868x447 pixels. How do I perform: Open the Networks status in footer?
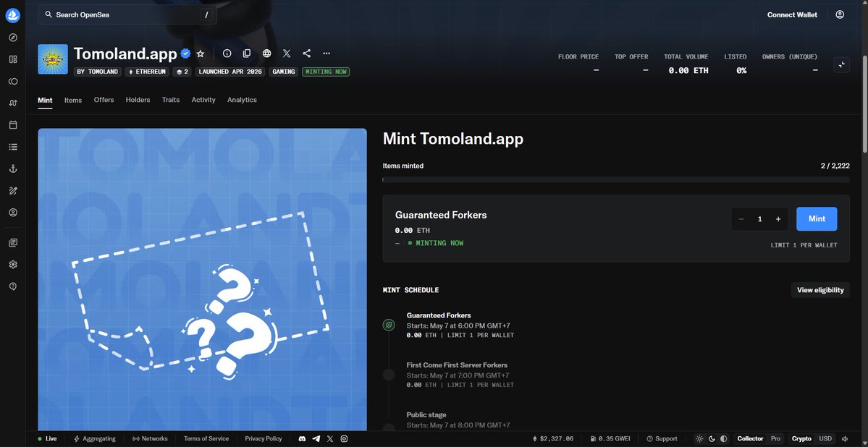point(150,439)
